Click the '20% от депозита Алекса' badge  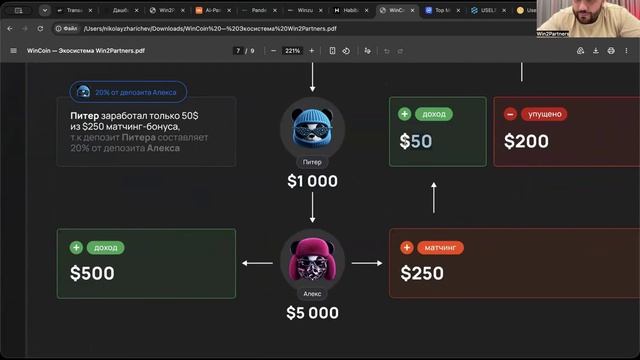(128, 92)
